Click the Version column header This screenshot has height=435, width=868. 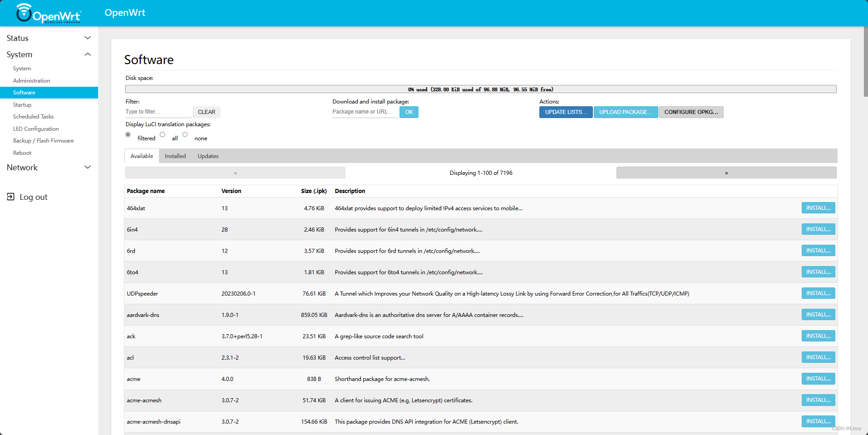(231, 191)
